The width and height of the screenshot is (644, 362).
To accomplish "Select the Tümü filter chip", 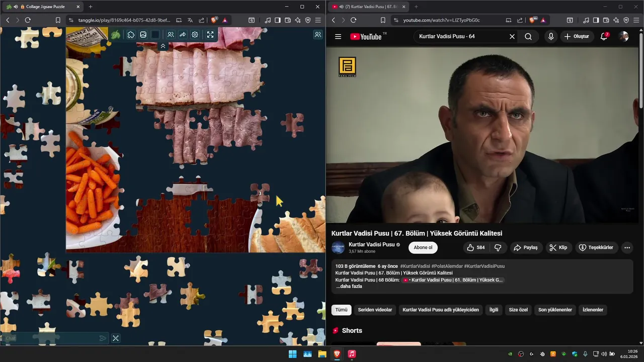I will pyautogui.click(x=342, y=310).
